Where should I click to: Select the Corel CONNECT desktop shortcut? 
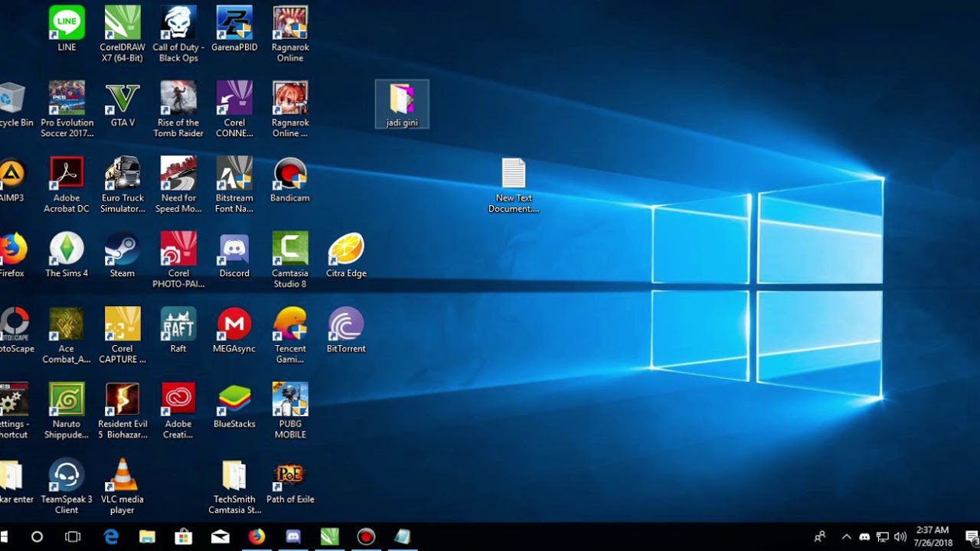pos(234,109)
